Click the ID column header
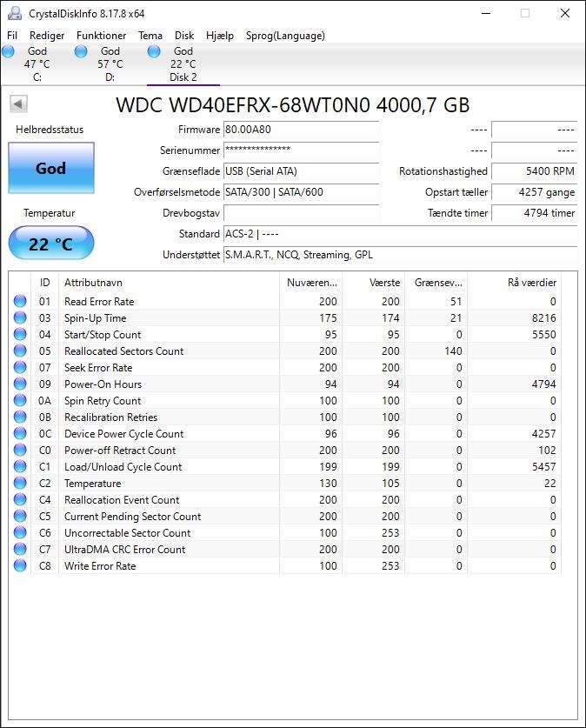586x728 pixels. [x=44, y=283]
